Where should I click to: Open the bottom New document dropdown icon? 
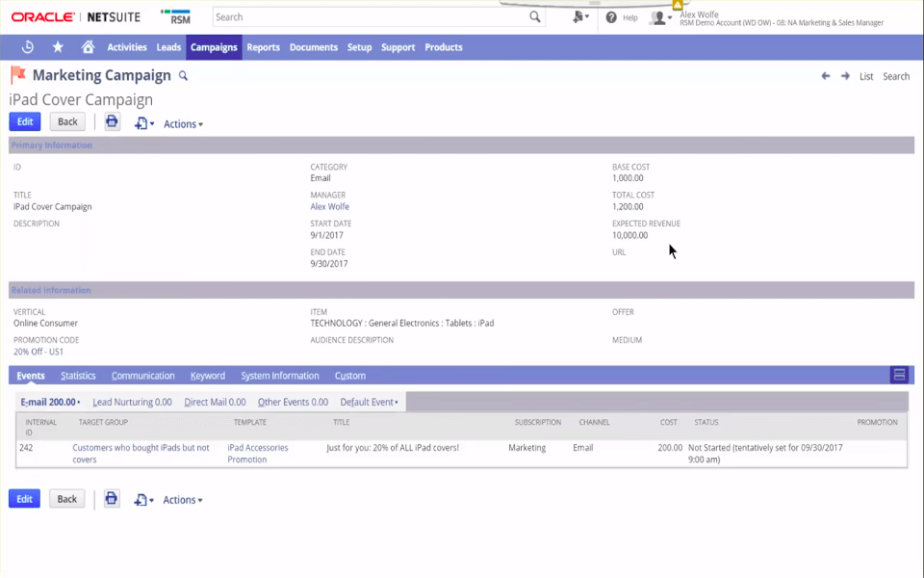coord(143,500)
